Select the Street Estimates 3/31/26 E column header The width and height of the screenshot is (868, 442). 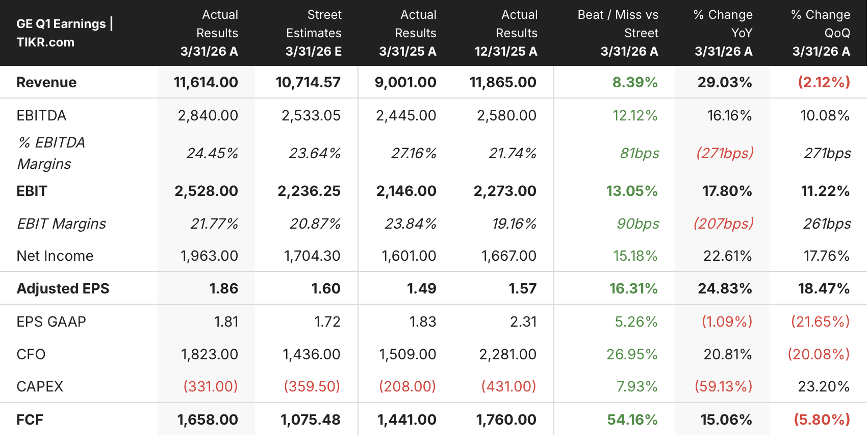coord(313,33)
